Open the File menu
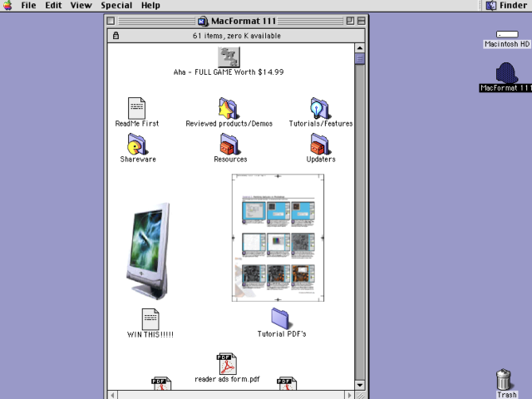 (x=28, y=6)
